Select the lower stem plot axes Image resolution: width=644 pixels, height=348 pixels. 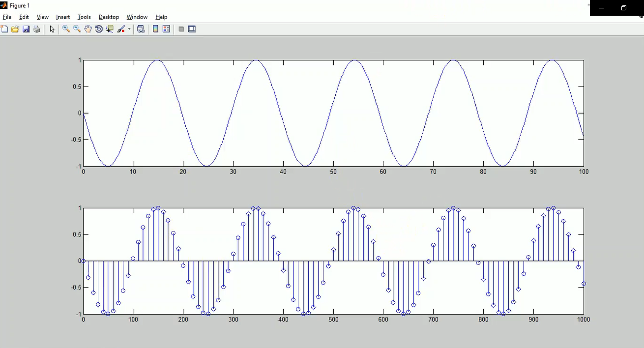(x=333, y=261)
